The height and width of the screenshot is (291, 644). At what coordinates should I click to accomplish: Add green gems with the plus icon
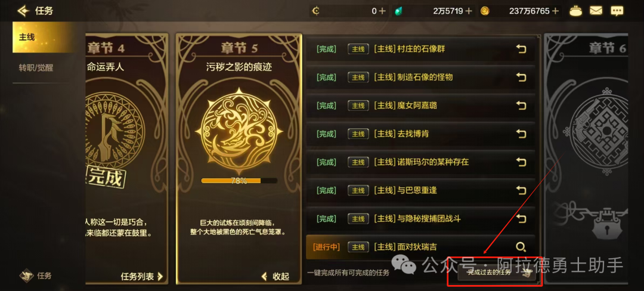coord(469,11)
